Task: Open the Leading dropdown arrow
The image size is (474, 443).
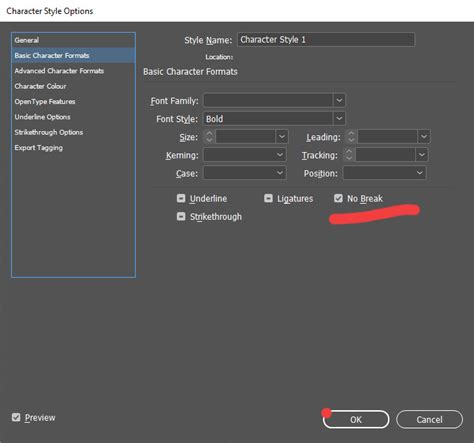Action: [424, 137]
